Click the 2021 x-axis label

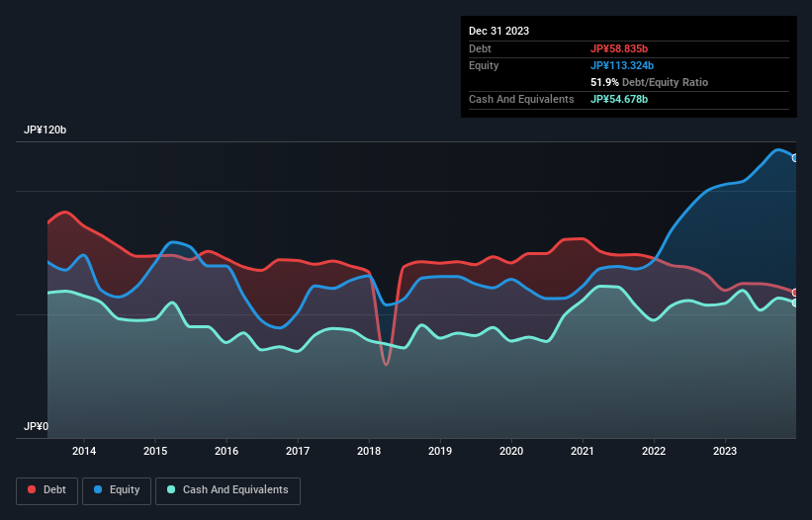(583, 451)
